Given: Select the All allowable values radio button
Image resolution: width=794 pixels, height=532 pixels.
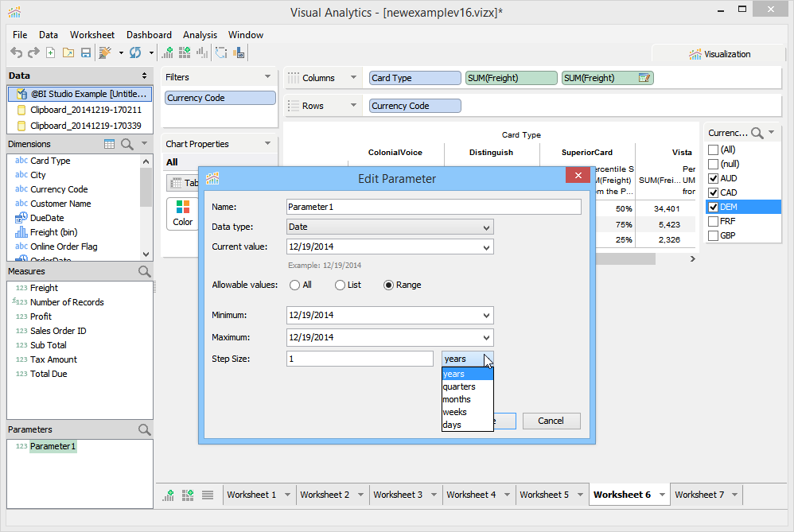Looking at the screenshot, I should 295,285.
